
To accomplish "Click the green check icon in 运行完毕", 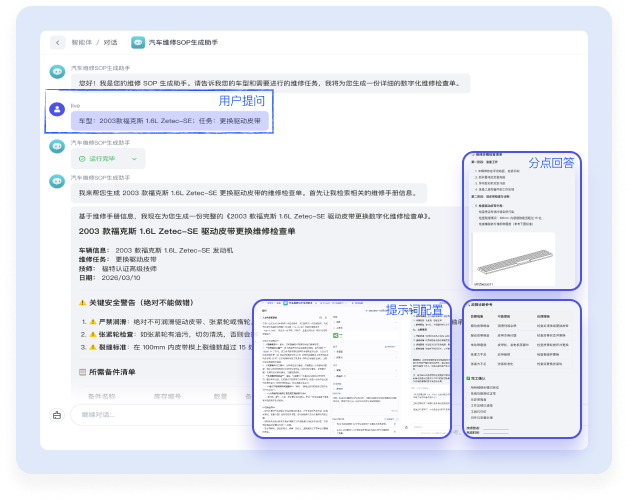I will (82, 159).
